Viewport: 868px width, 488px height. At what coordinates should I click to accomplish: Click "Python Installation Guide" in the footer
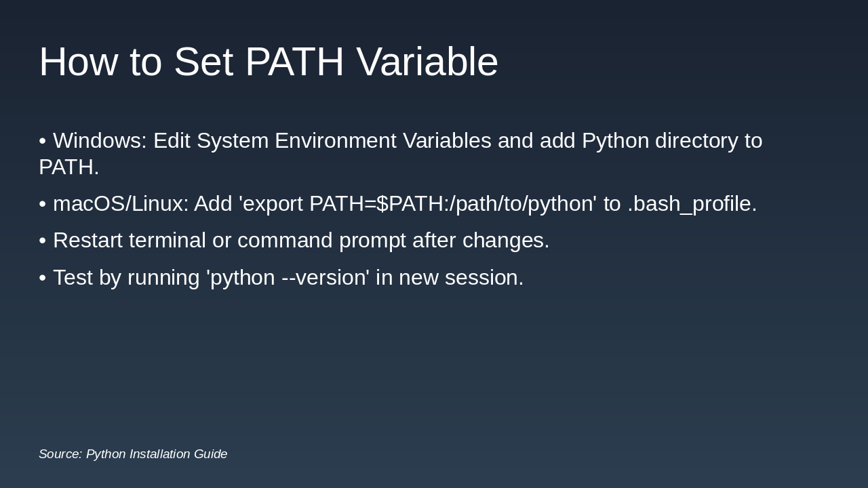coord(157,454)
